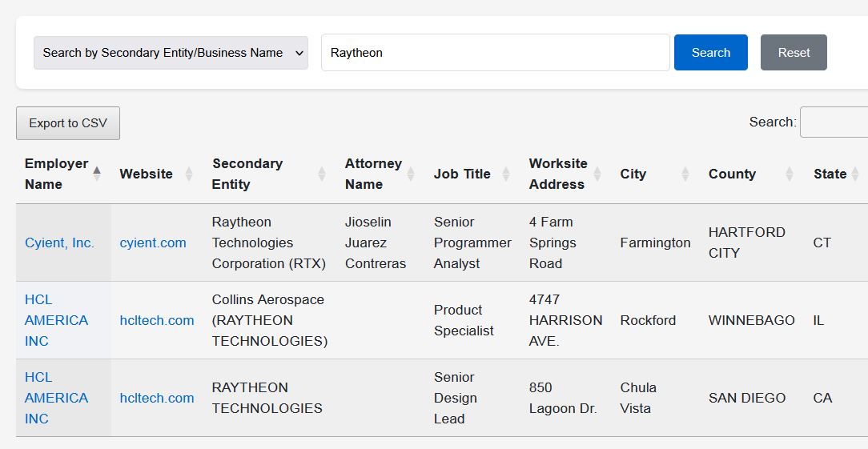Sort by City arrow icon
This screenshot has width=868, height=449.
click(685, 174)
